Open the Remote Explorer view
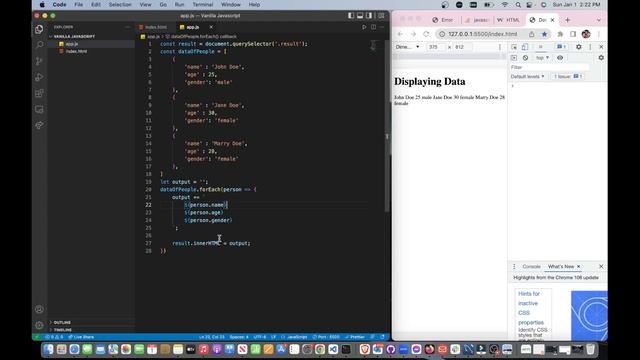Viewport: 640px width, 360px height. pyautogui.click(x=39, y=109)
